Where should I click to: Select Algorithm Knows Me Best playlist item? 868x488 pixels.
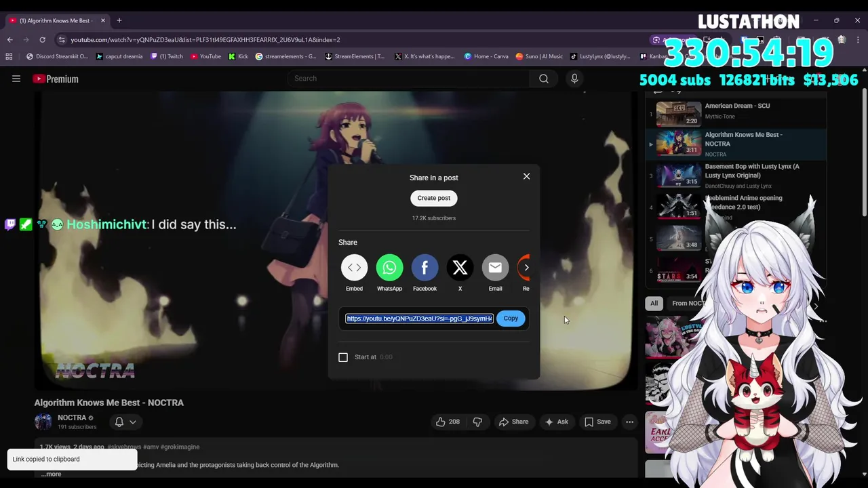pos(736,143)
